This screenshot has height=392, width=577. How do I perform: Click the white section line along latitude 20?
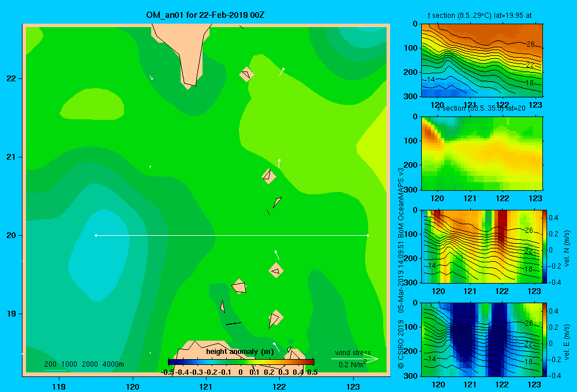coord(232,235)
